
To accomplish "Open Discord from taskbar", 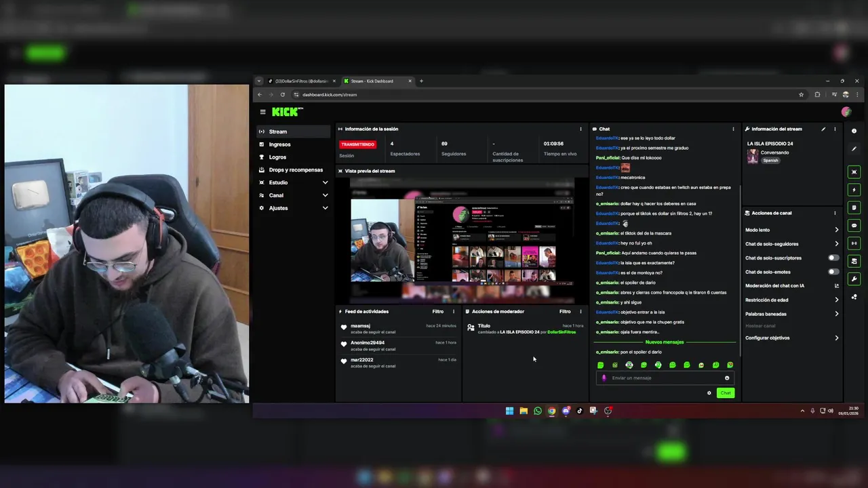I will coord(566,411).
